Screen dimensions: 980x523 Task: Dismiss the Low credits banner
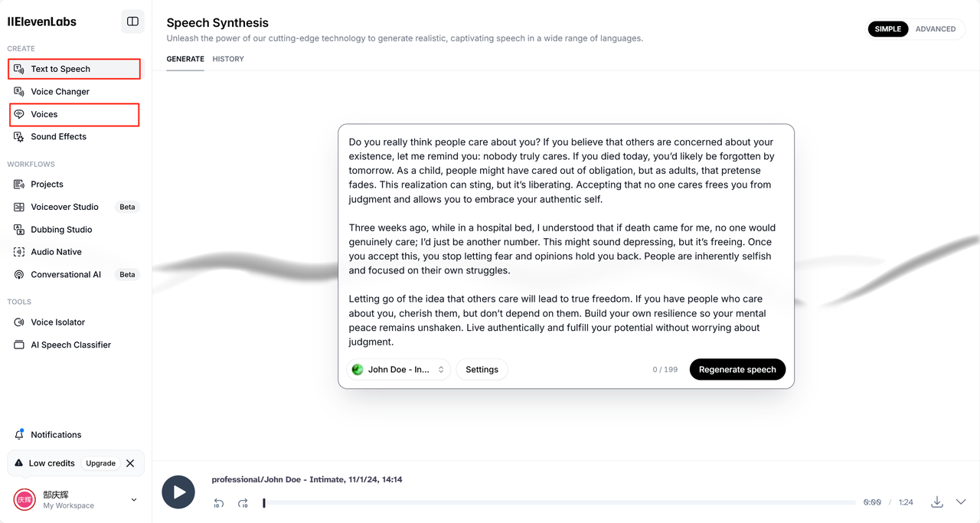pos(130,463)
